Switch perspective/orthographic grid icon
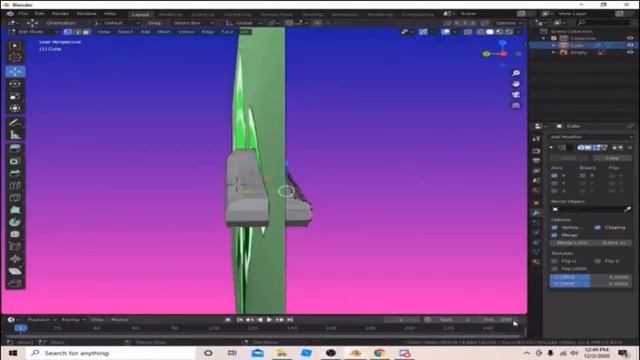This screenshot has height=360, width=640. [516, 105]
